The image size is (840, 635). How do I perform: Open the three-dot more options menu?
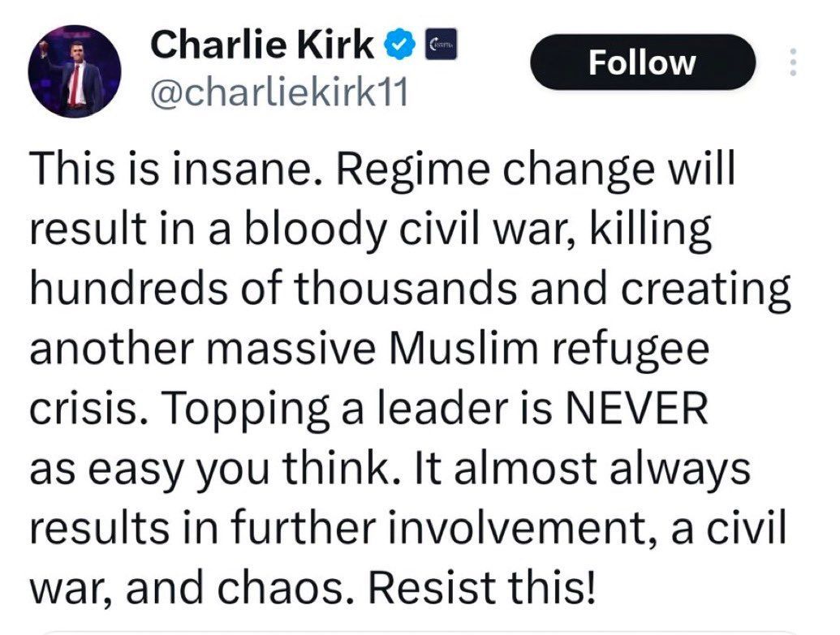[794, 62]
